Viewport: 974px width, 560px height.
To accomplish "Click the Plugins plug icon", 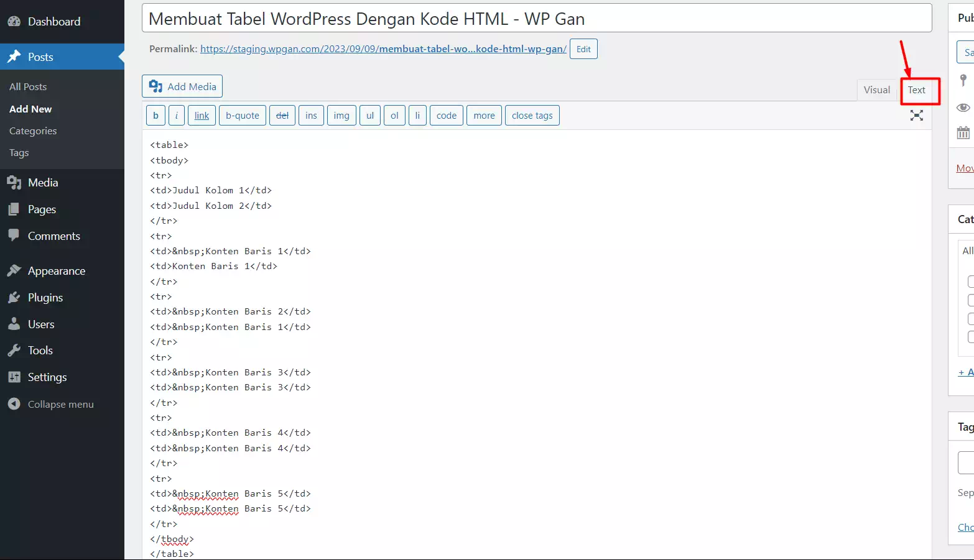I will (14, 298).
